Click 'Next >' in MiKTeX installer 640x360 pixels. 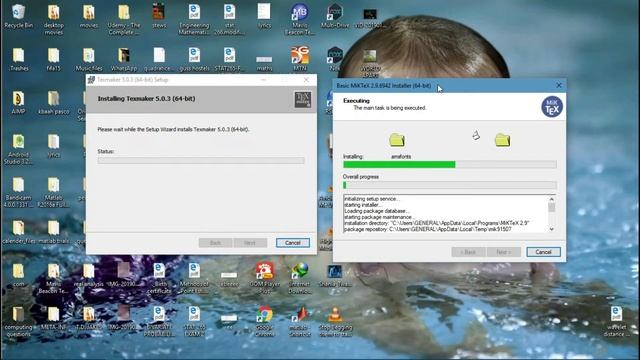coord(504,252)
